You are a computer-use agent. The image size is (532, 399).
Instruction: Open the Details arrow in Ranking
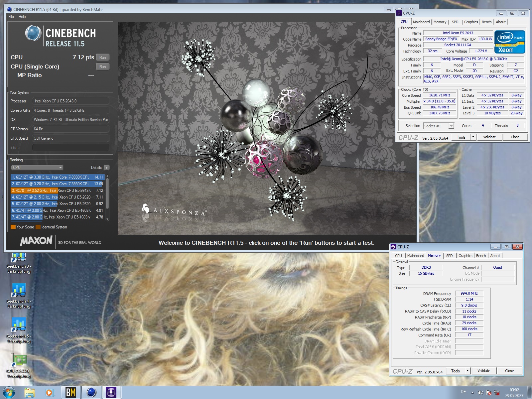(106, 168)
